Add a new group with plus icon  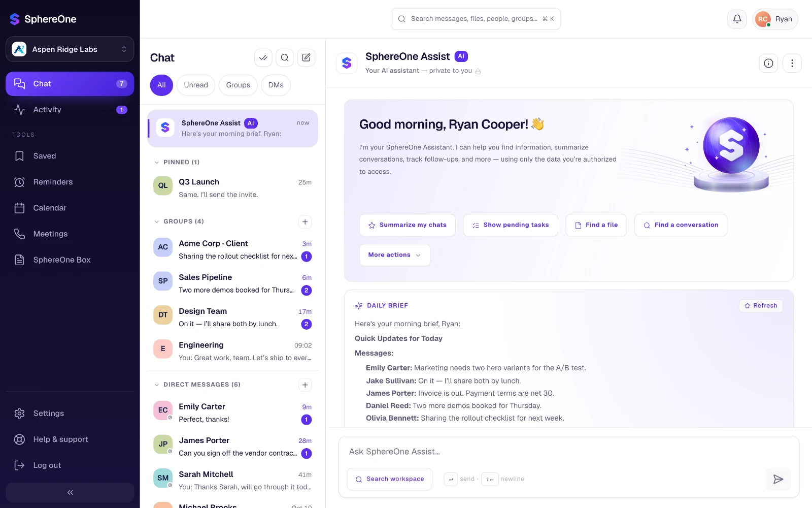305,221
